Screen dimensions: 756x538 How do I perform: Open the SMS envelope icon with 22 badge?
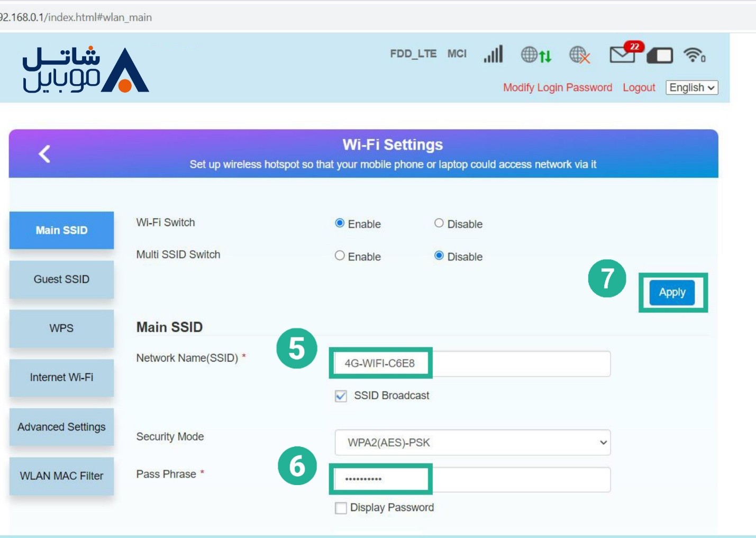[x=626, y=52]
